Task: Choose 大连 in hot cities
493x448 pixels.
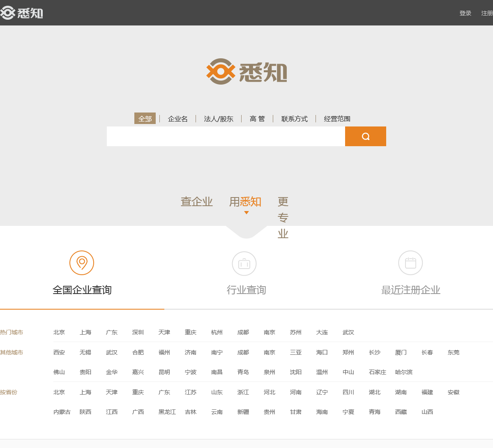Action: click(x=322, y=332)
